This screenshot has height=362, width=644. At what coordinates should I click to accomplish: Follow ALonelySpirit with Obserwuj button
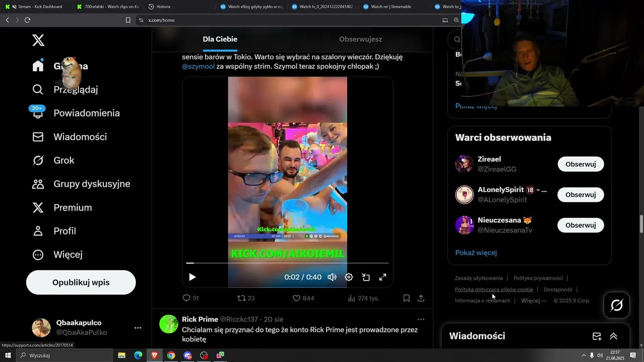pyautogui.click(x=581, y=195)
